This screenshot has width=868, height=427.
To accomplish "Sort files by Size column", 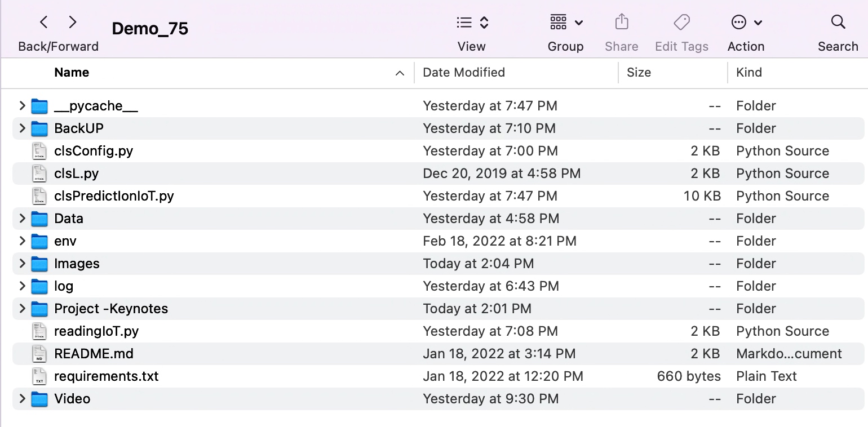I will (x=639, y=73).
